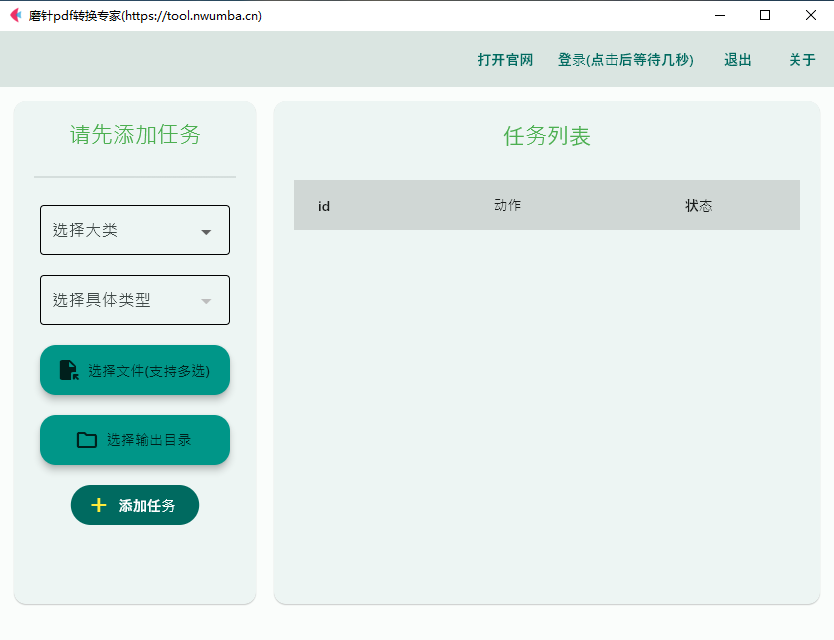
Task: Click 登录(点击后等待几秒) menu item
Action: tap(626, 60)
